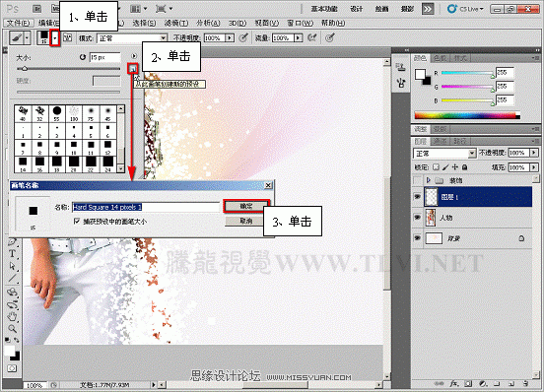The width and height of the screenshot is (544, 392).
Task: Open the 视图(V) menu
Action: coord(266,23)
